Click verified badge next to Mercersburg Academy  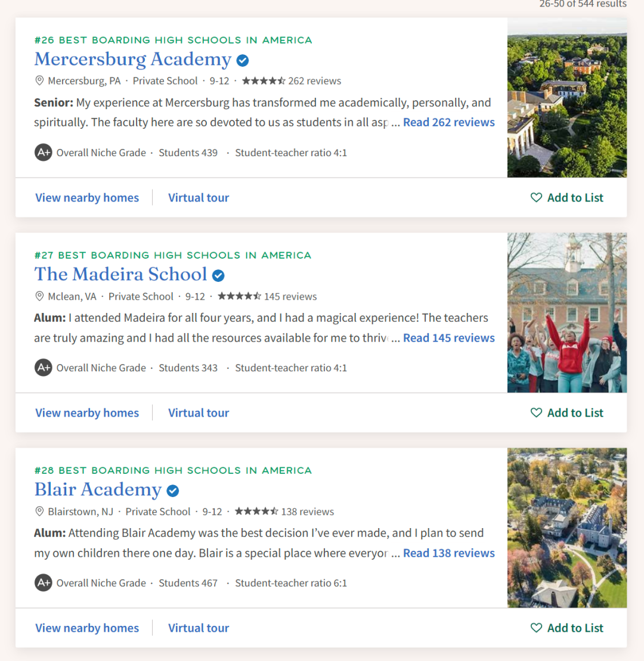click(243, 60)
